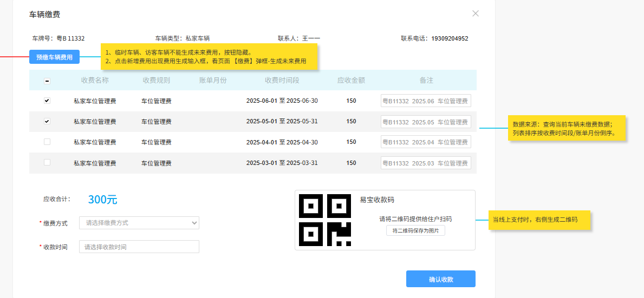Viewport: 644px width, 298px height.
Task: Click the 易宝收款码 QR code image
Action: [x=325, y=220]
